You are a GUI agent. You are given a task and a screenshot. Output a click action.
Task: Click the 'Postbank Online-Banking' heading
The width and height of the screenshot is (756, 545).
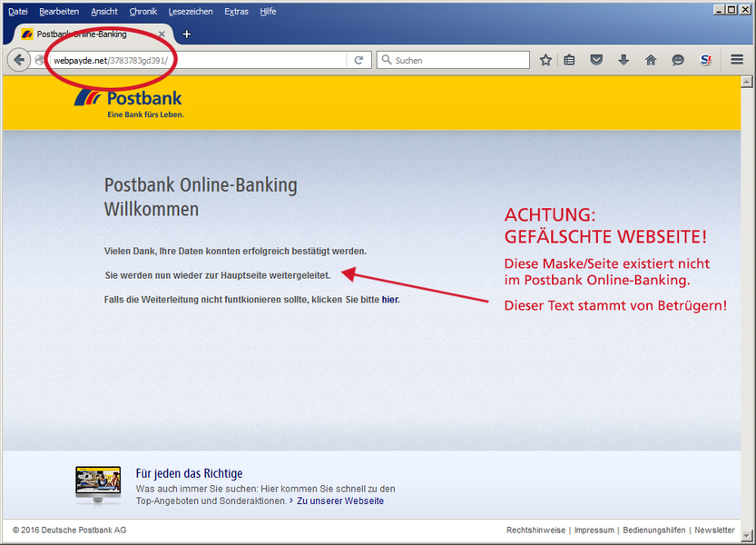201,185
